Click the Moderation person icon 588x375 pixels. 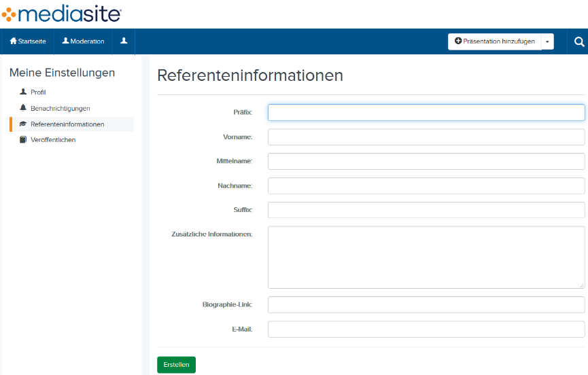coord(66,41)
